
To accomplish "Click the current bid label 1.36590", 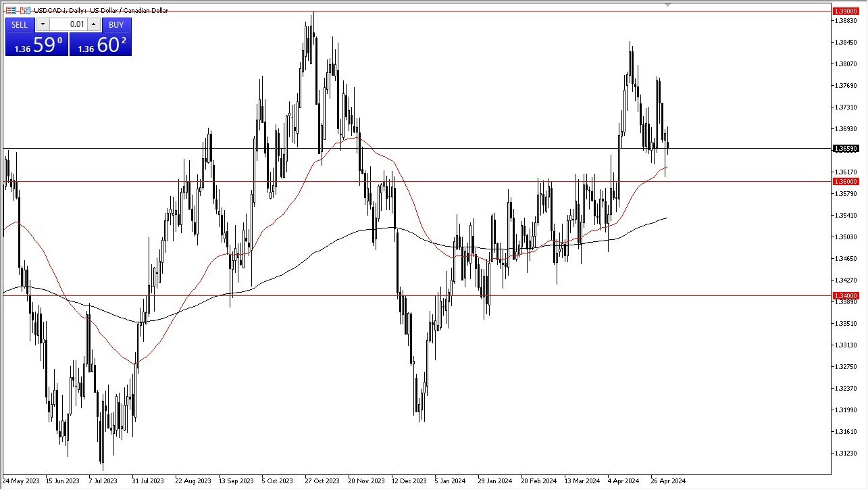I will pos(846,148).
